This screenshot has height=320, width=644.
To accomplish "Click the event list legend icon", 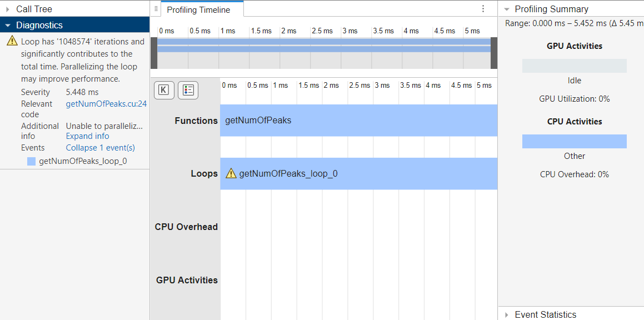I will (x=188, y=90).
